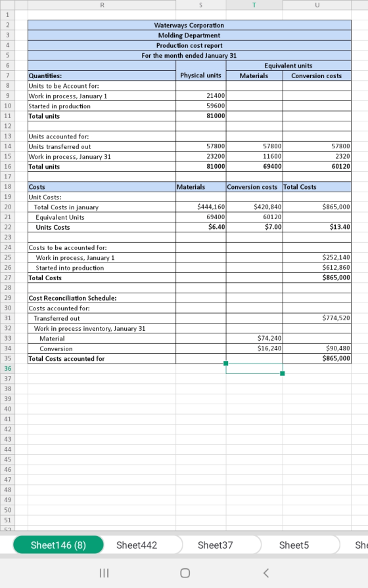
Task: Click the 'Equivalent Units' label in row 21
Action: [60, 217]
